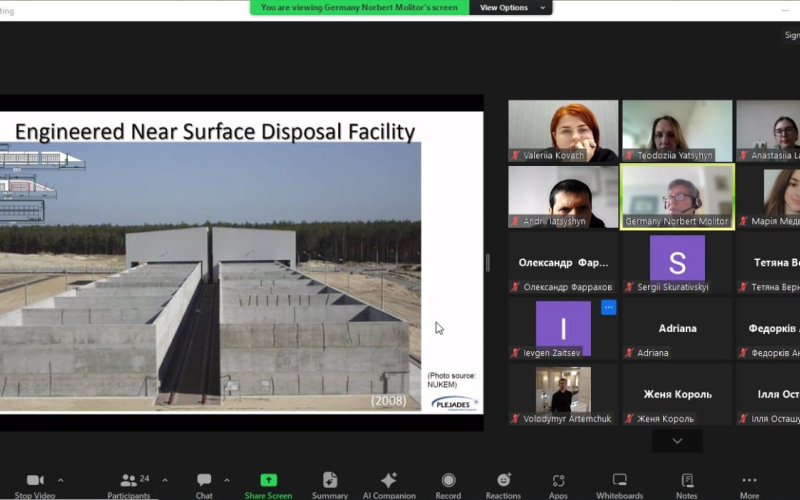800x500 pixels.
Task: Open Whiteboards
Action: tap(619, 486)
